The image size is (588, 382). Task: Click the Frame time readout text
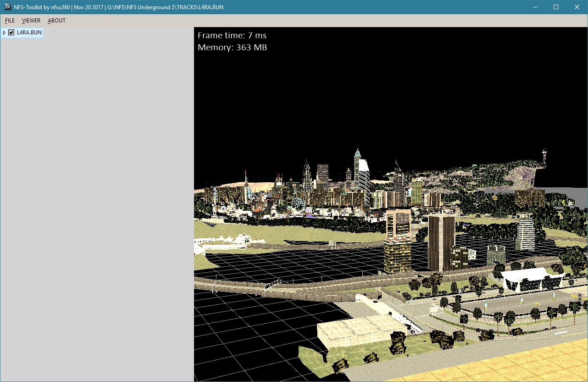(232, 35)
